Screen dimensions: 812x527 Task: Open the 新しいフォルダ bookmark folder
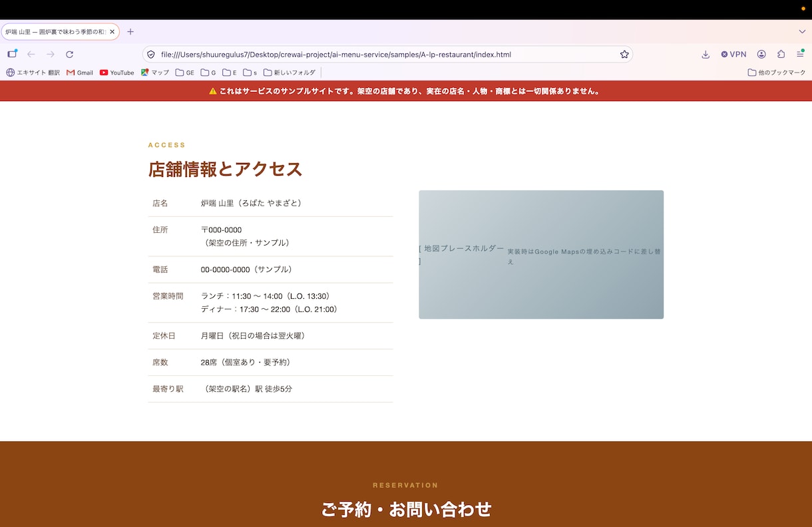coord(290,73)
